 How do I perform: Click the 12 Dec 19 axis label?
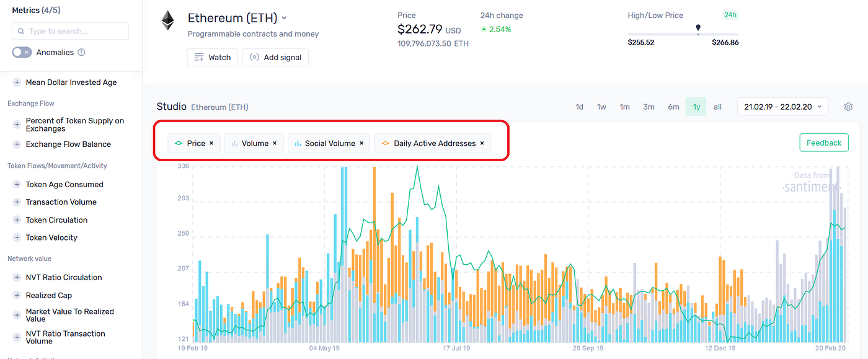[x=720, y=348]
